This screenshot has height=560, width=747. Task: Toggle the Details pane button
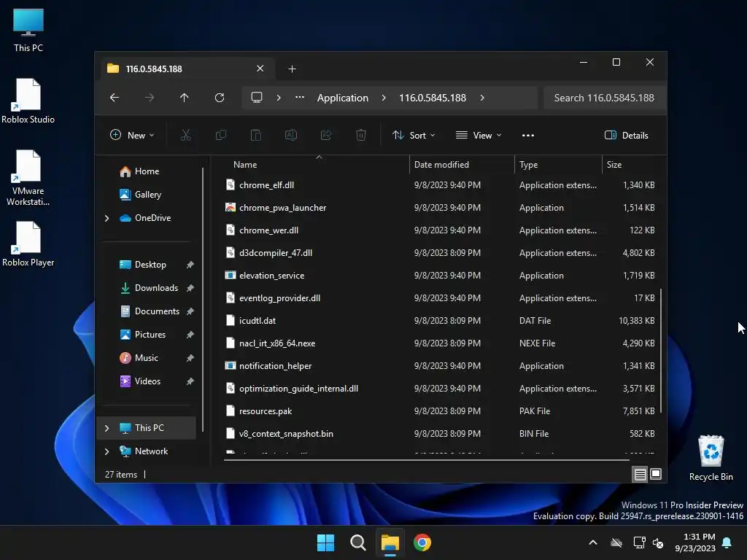click(x=626, y=135)
